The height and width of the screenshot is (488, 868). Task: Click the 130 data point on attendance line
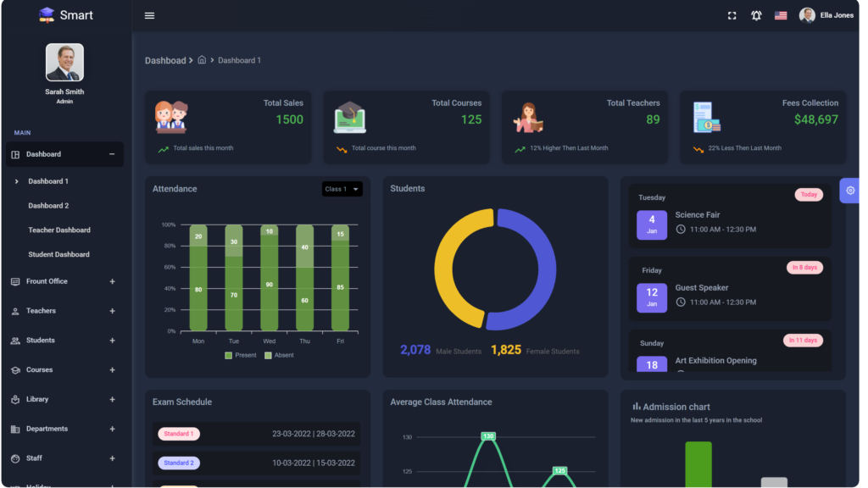pos(488,436)
